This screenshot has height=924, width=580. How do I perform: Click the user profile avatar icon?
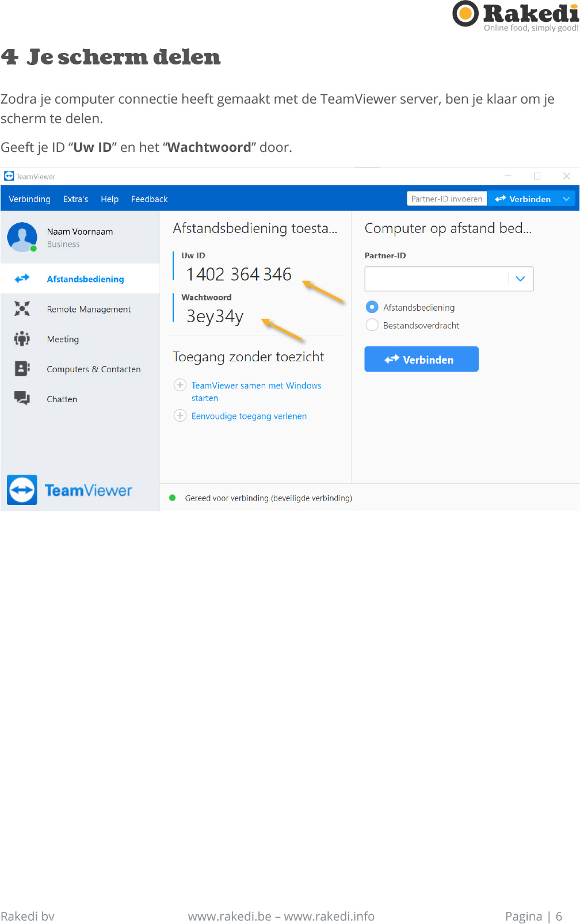point(22,237)
